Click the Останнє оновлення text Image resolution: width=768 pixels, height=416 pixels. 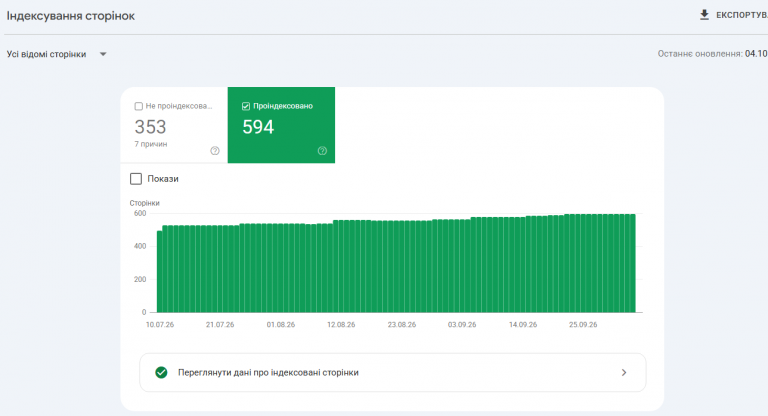(x=700, y=54)
